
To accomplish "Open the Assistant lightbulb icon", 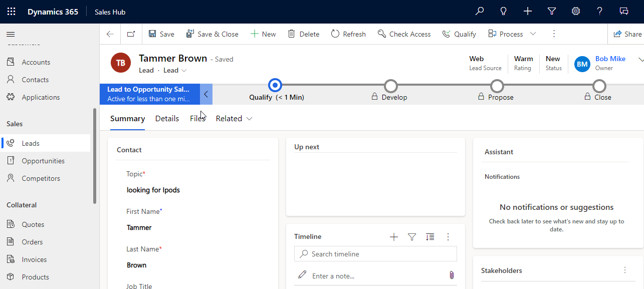I will [504, 12].
